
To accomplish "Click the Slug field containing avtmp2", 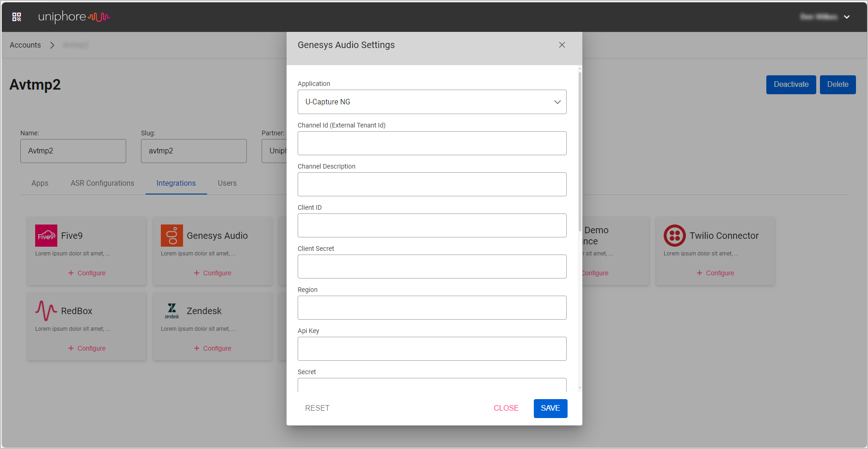I will pyautogui.click(x=194, y=151).
